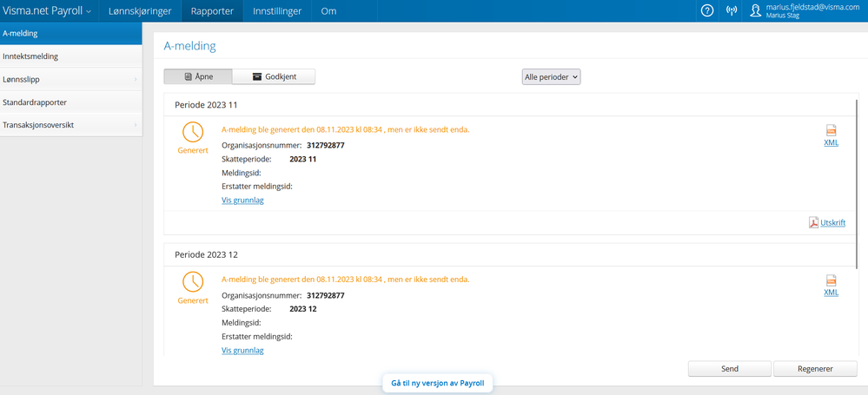Image resolution: width=868 pixels, height=395 pixels.
Task: Open the help question mark icon
Action: click(707, 11)
